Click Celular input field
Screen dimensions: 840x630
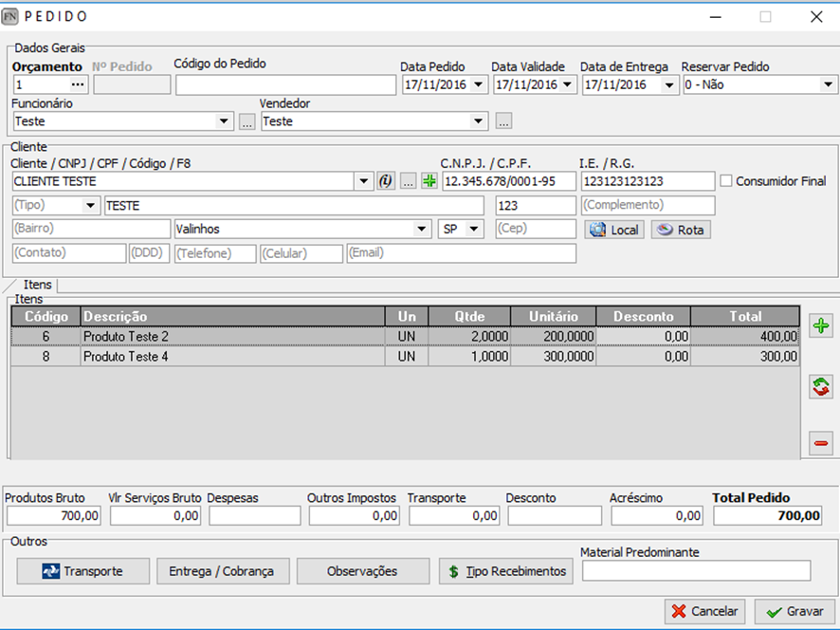[301, 253]
